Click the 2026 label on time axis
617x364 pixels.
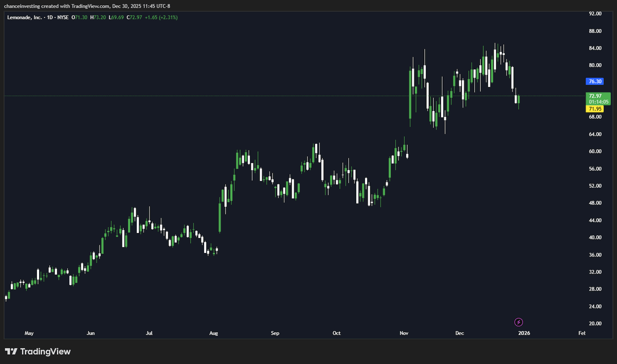coord(524,334)
